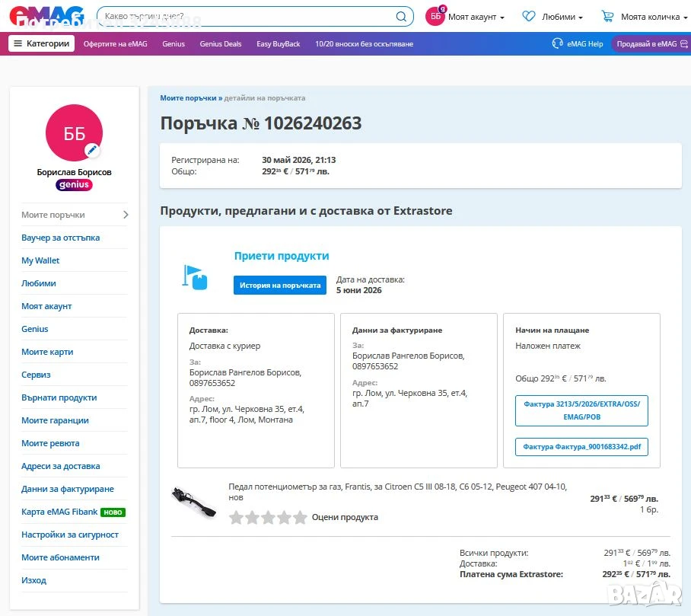Viewport: 691px width, 616px height.
Task: Click the delivered parcel flag icon
Action: (x=194, y=277)
